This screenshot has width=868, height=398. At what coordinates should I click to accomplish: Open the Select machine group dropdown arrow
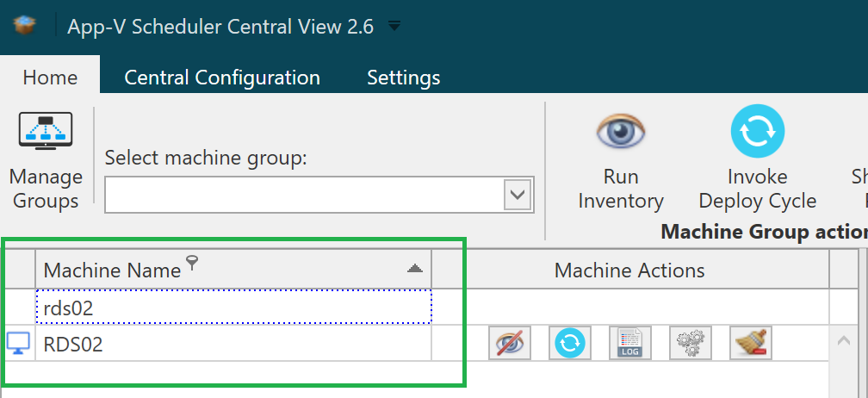(517, 195)
